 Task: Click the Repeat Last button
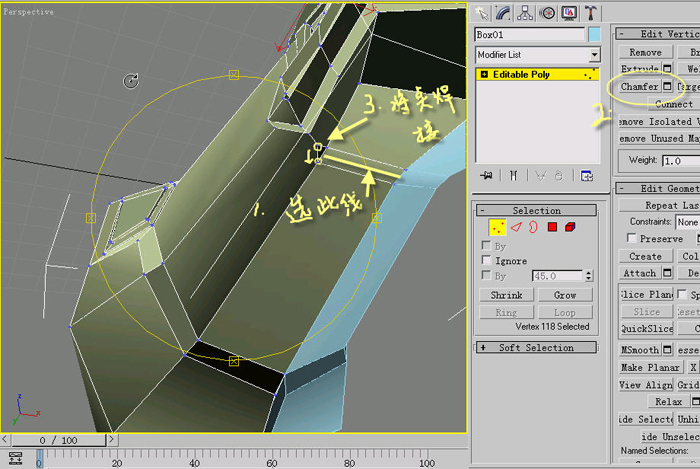pos(659,205)
